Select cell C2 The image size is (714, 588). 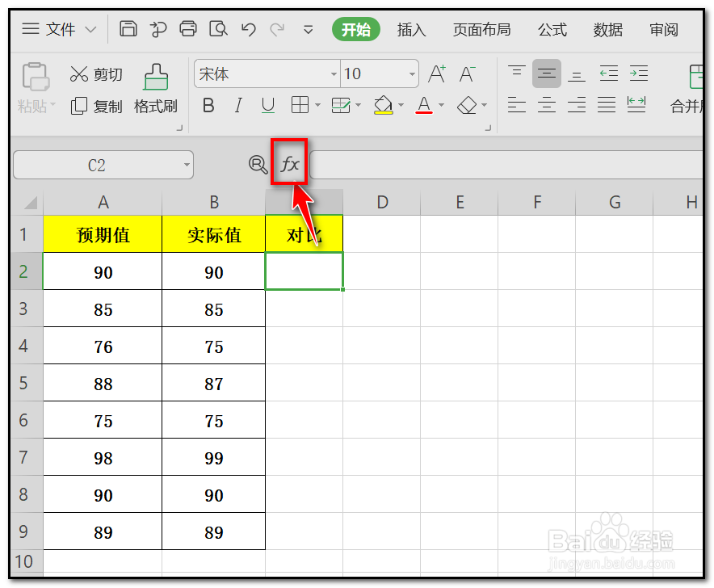tap(304, 271)
